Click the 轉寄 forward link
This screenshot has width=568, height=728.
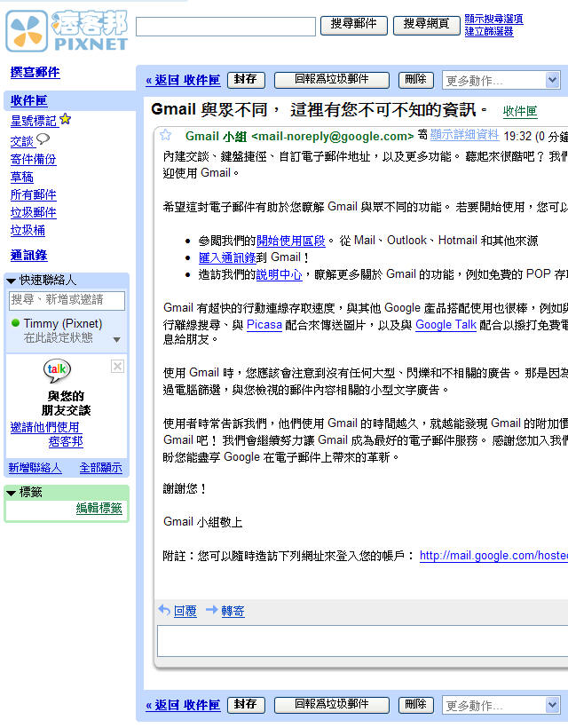pyautogui.click(x=233, y=611)
